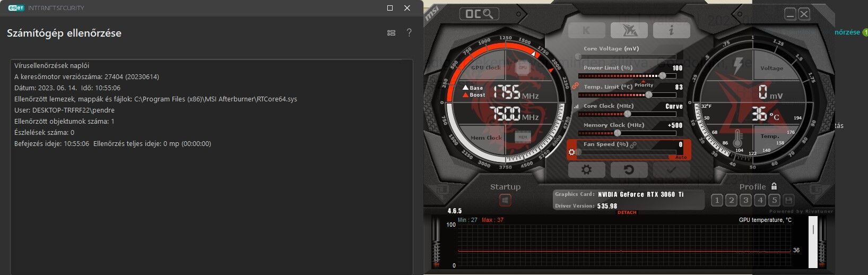This screenshot has height=275, width=868.
Task: Click the Fan Speed slider handle
Action: click(x=579, y=152)
